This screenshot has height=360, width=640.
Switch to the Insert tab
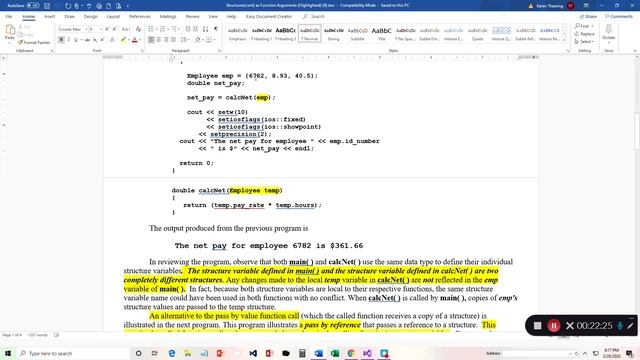click(49, 17)
